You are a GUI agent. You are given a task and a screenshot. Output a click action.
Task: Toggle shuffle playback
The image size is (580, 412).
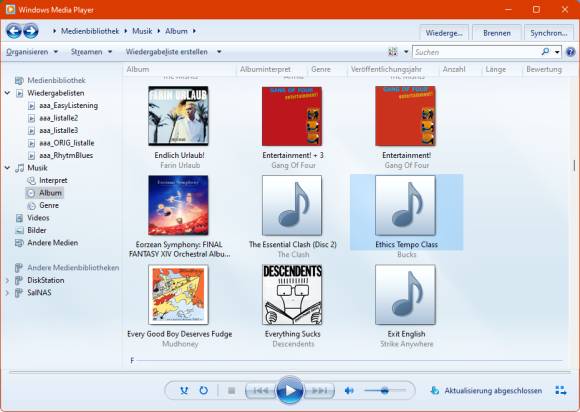[184, 390]
